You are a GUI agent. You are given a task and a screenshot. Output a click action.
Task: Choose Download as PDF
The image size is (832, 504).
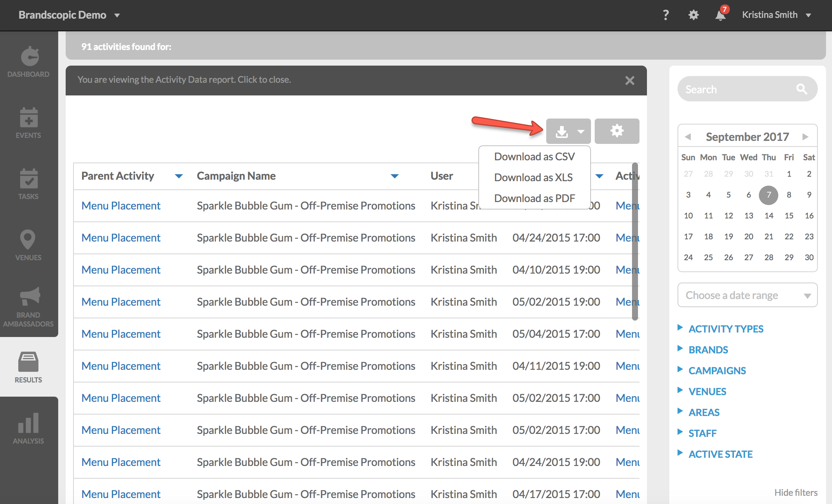[x=534, y=198]
